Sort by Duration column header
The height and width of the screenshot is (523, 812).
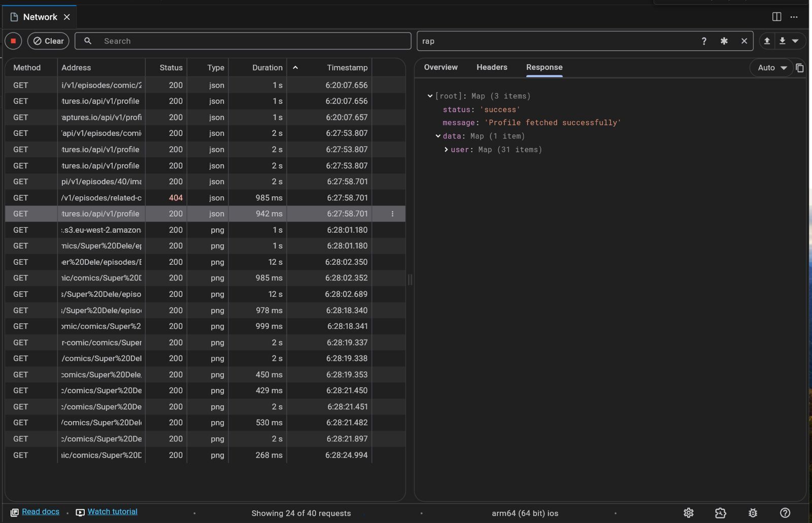[x=267, y=67]
